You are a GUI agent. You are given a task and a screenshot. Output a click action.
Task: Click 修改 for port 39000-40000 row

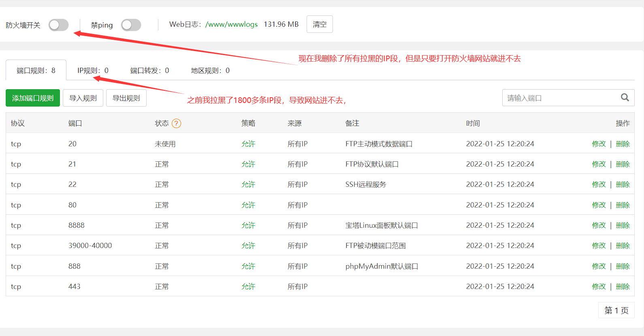(599, 246)
